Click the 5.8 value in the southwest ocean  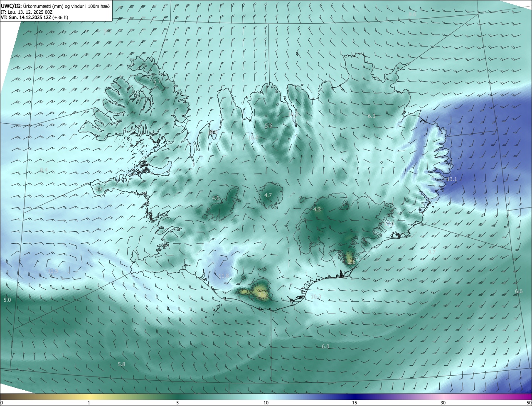121,364
